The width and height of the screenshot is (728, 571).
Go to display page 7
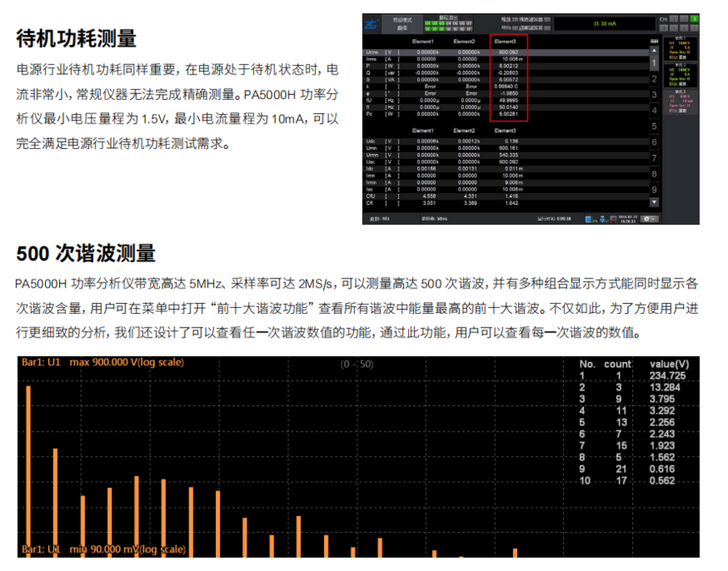coord(654,158)
